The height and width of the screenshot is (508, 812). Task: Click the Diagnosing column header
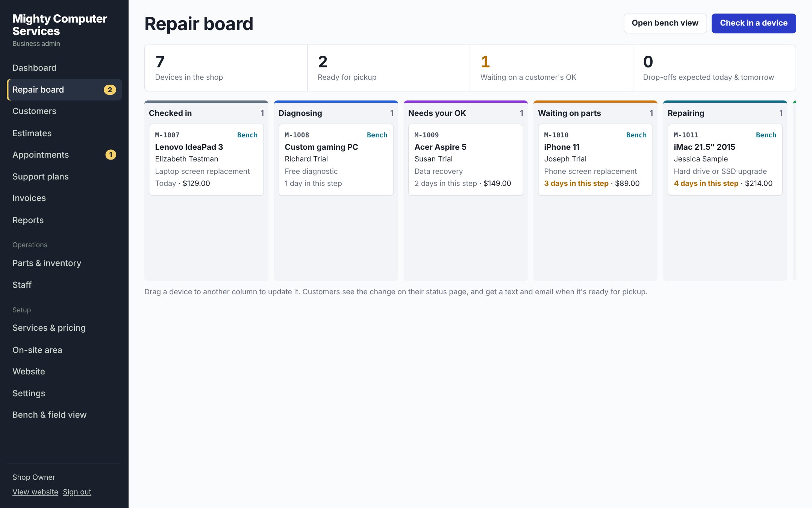[x=336, y=113]
